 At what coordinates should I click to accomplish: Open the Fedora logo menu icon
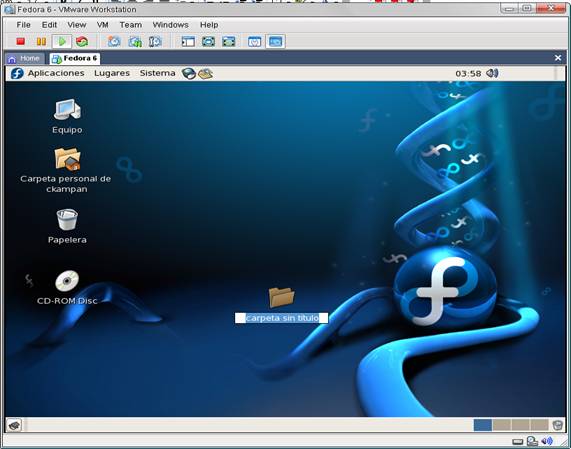tap(17, 73)
